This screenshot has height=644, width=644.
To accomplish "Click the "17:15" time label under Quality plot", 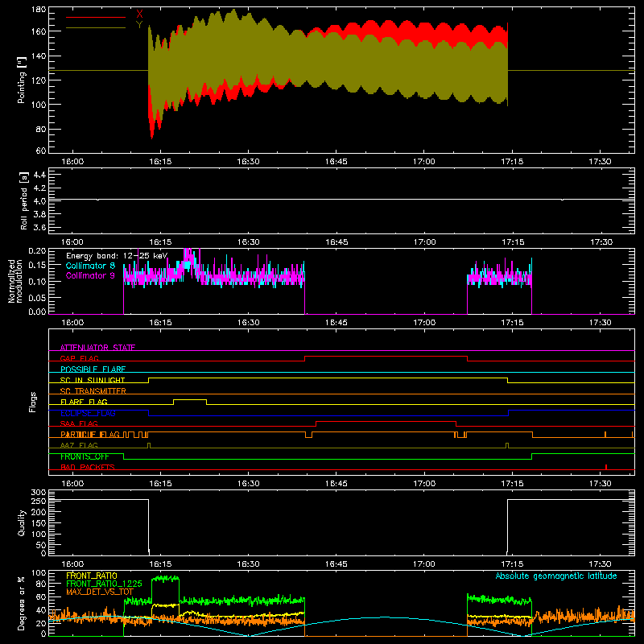I will (512, 564).
